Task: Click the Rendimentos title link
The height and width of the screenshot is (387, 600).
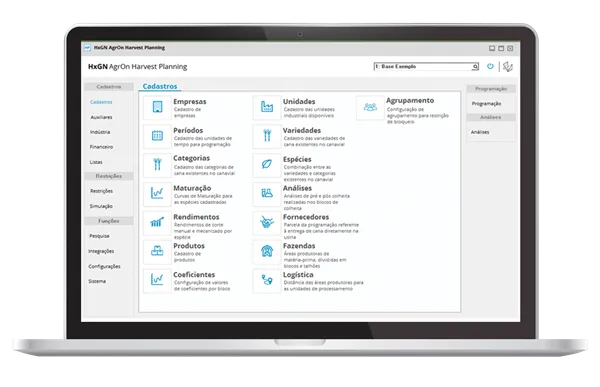Action: [x=196, y=217]
